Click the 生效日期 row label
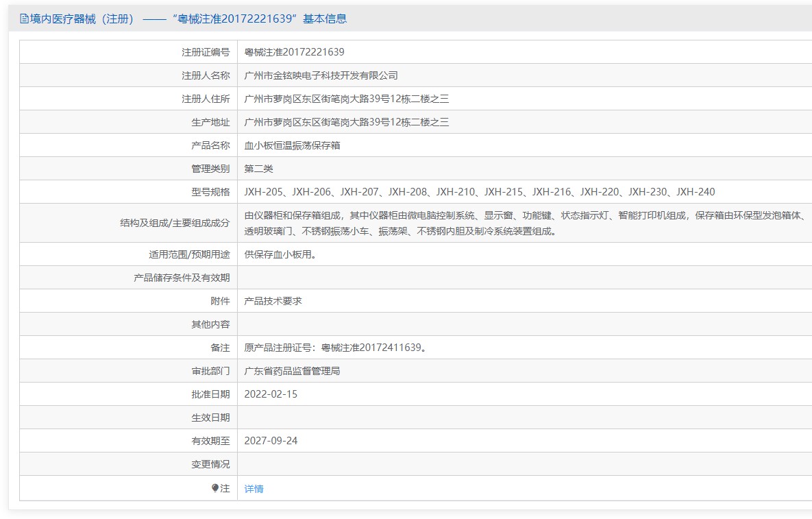 (x=210, y=418)
